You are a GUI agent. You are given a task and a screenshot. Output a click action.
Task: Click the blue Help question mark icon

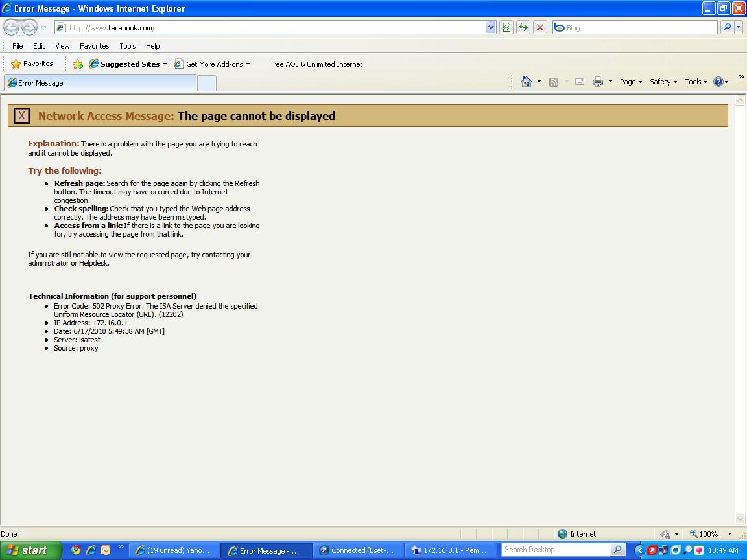[x=718, y=82]
